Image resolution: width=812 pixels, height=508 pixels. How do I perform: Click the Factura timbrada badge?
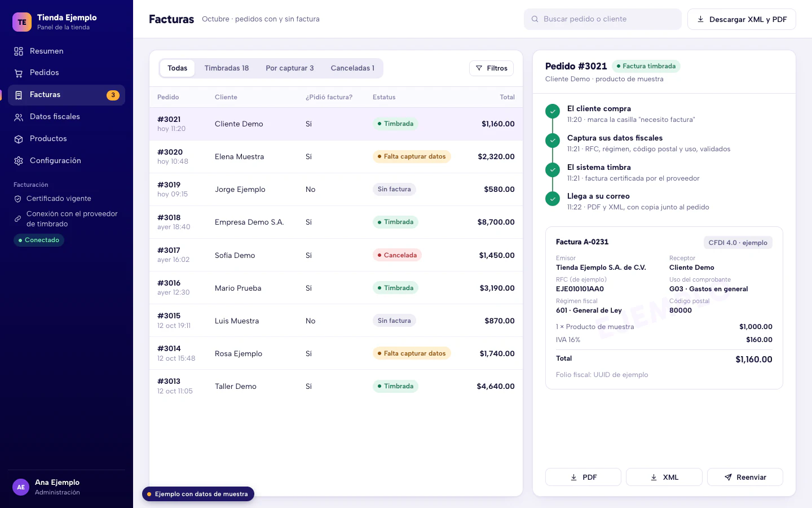[x=646, y=66]
